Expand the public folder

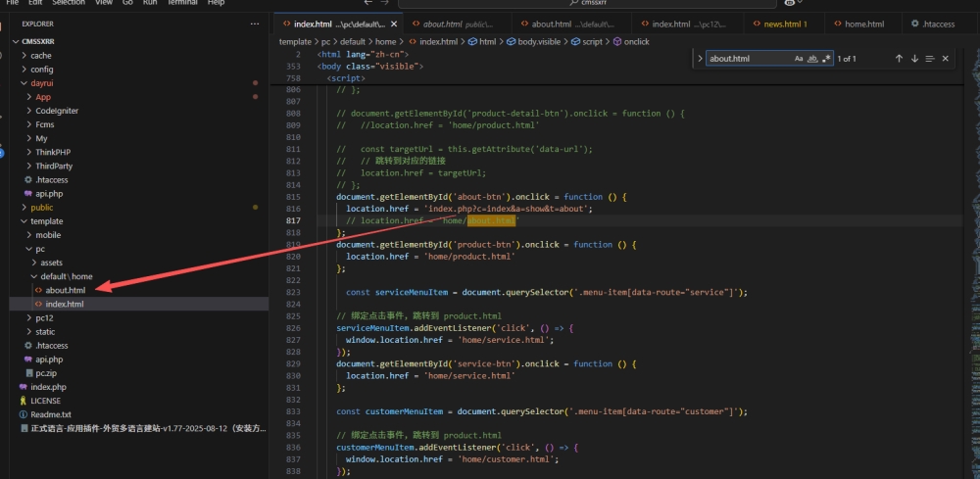[24, 208]
